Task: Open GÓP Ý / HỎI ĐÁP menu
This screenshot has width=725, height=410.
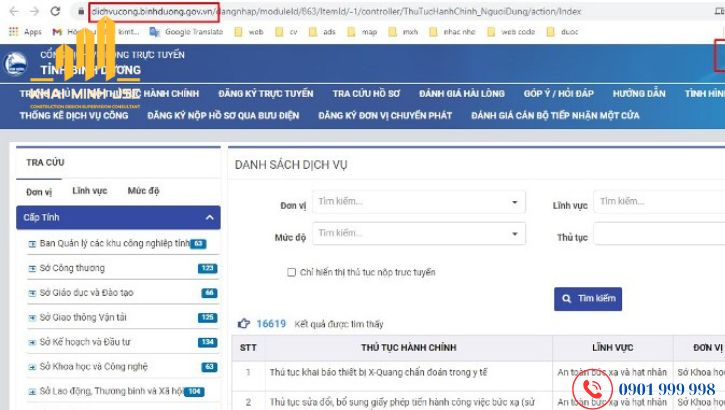Action: click(559, 94)
